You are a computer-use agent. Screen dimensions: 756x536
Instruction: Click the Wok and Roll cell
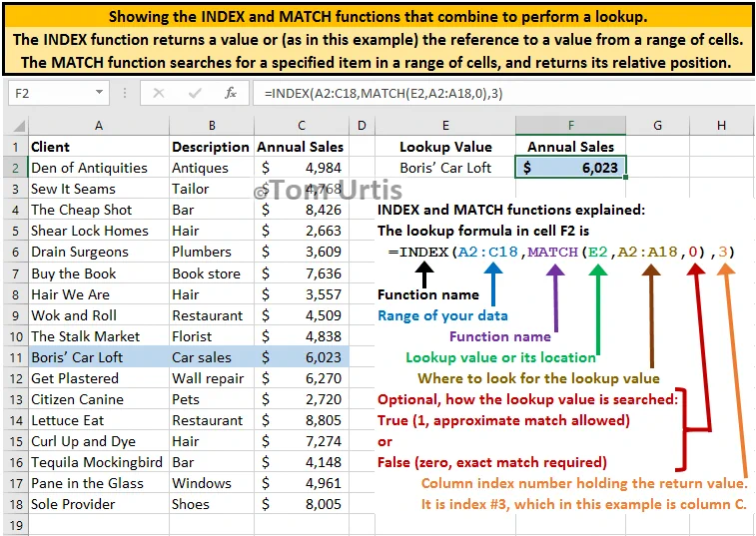click(x=99, y=315)
